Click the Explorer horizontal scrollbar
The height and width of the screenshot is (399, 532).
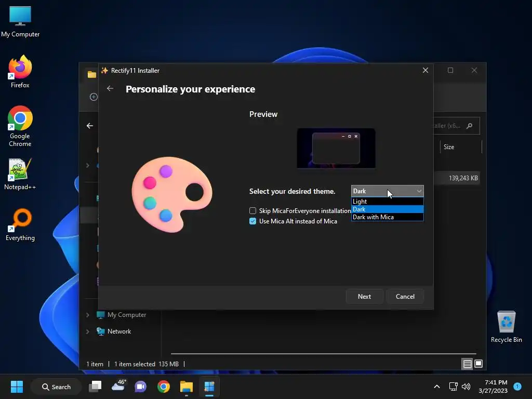[323, 353]
